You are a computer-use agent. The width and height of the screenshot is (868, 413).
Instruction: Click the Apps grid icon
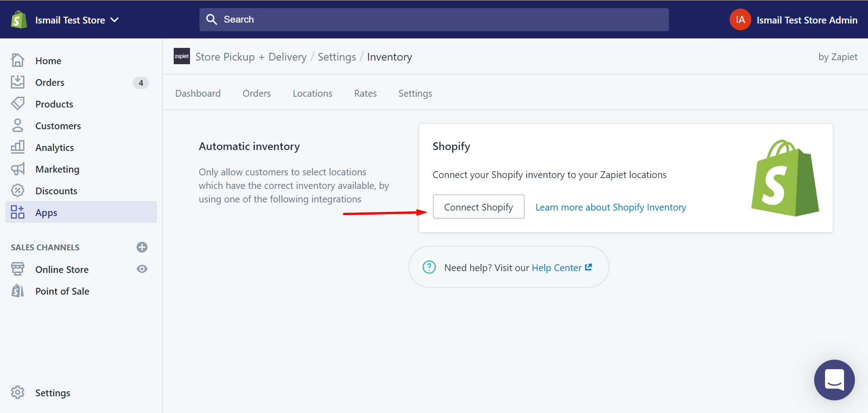(x=18, y=212)
